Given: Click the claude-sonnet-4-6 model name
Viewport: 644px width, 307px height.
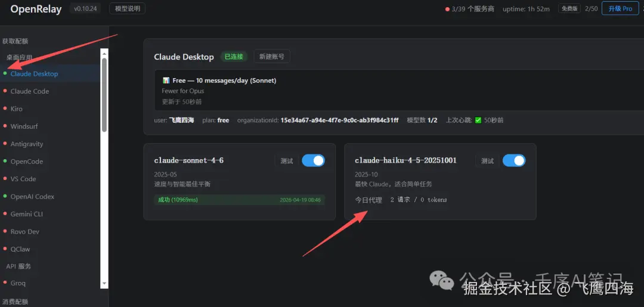Looking at the screenshot, I should pos(189,160).
